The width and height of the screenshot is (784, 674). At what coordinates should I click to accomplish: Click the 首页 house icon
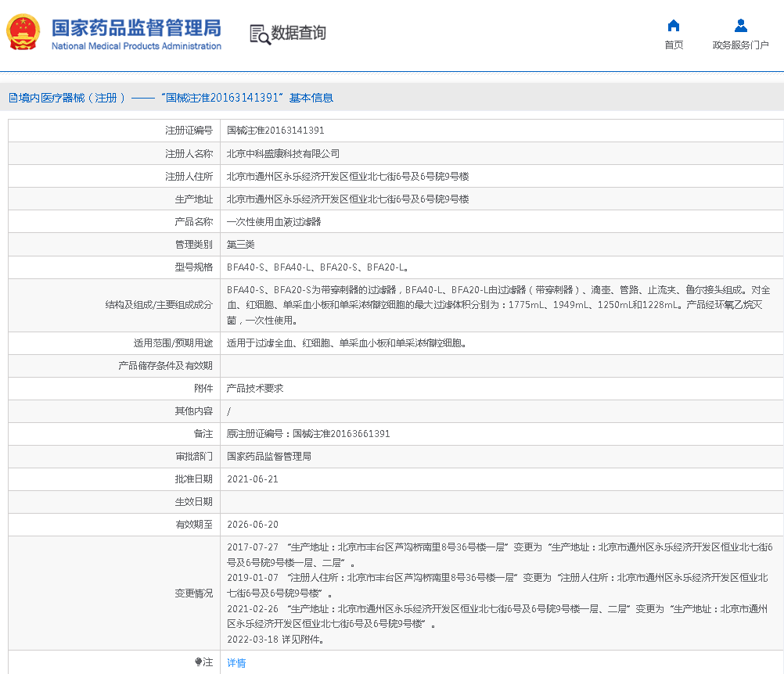pos(673,26)
